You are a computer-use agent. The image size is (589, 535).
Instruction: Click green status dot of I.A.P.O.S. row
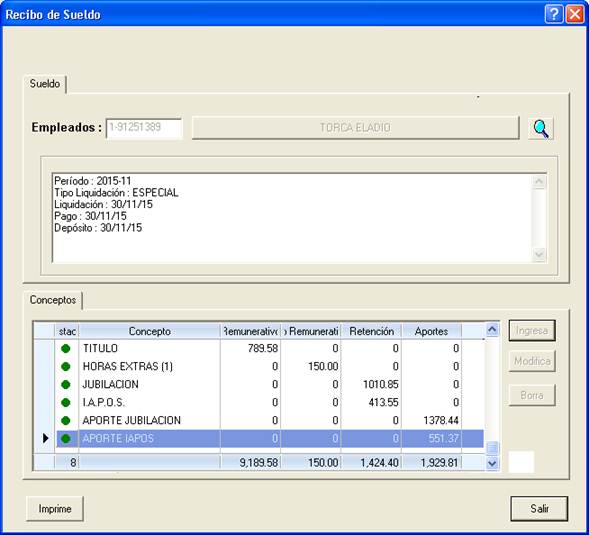tap(65, 402)
